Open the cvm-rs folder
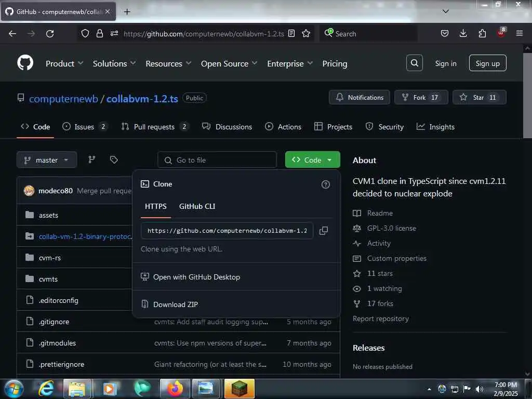532x399 pixels. [50, 258]
